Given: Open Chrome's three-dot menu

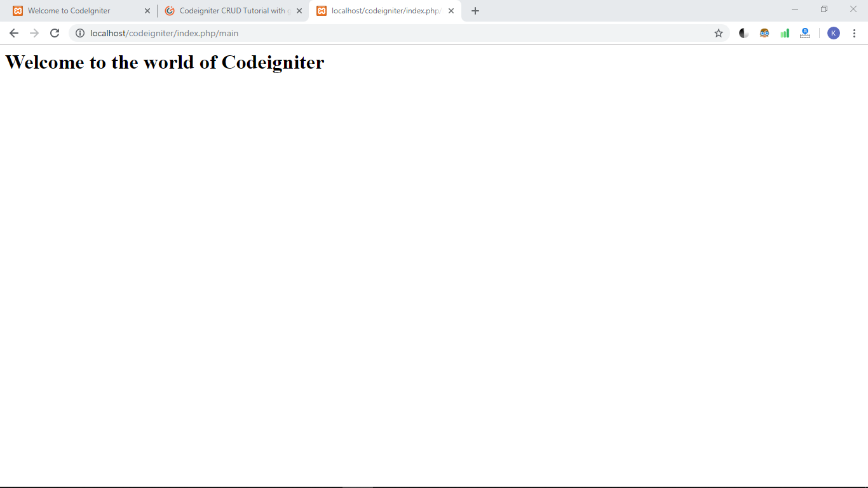Looking at the screenshot, I should [x=854, y=33].
